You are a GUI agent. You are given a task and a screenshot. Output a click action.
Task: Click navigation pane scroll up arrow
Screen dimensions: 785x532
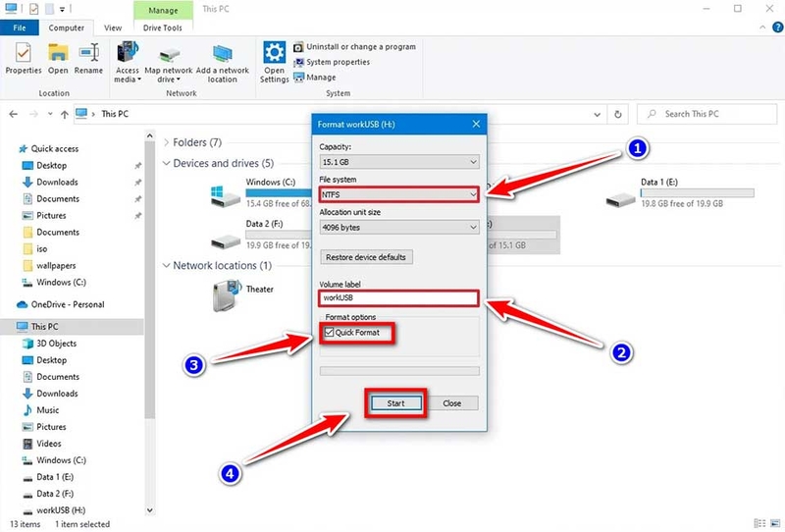coord(150,135)
